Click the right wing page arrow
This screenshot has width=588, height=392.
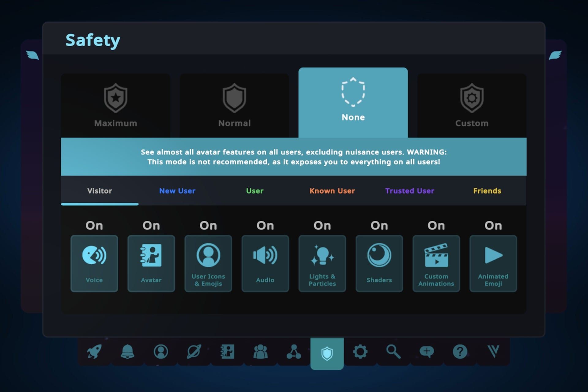[555, 55]
